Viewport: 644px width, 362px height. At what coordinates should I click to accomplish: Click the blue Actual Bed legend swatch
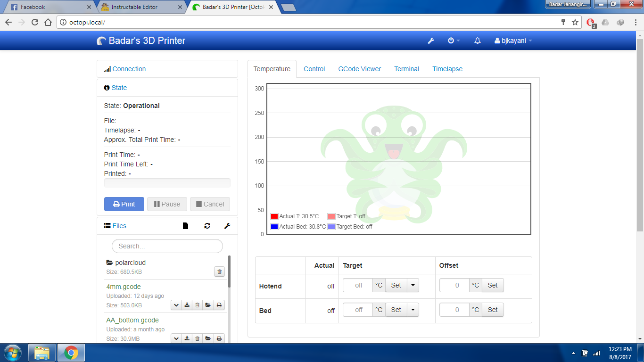274,227
